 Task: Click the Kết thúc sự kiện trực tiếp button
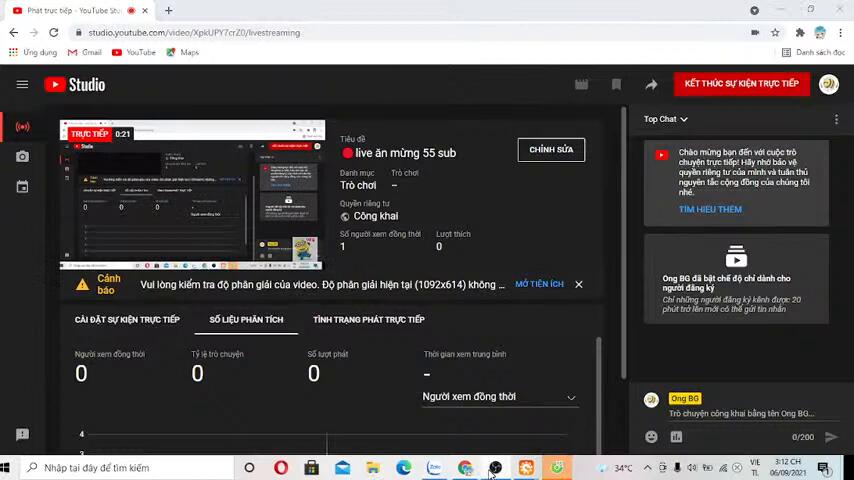click(741, 84)
